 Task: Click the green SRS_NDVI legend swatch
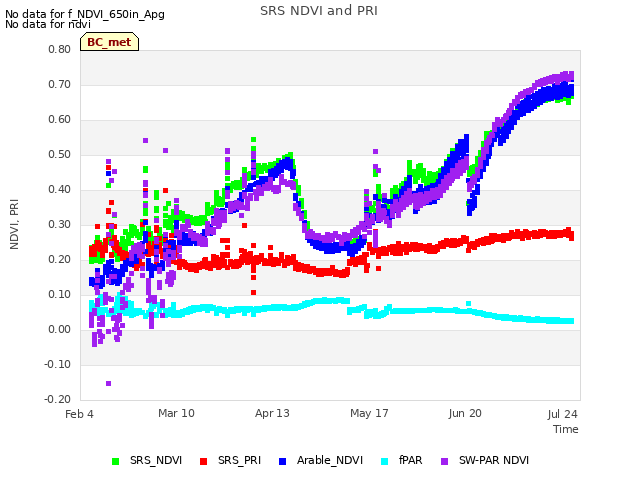coord(116,461)
